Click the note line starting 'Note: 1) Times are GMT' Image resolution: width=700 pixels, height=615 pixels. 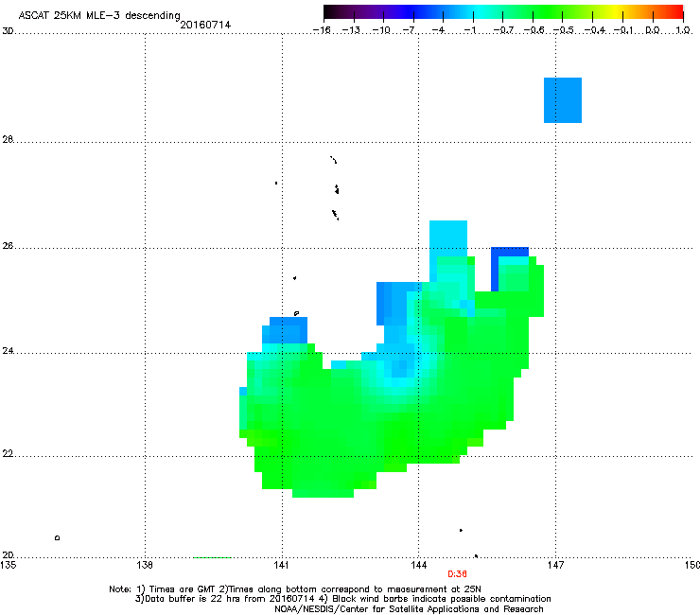[x=295, y=589]
